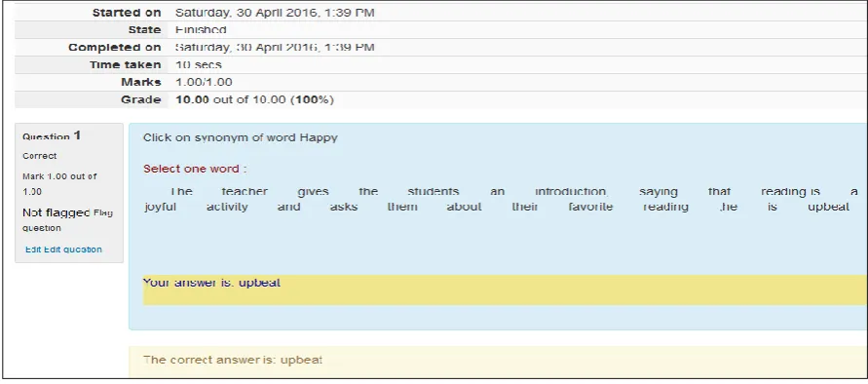Screen dimensions: 868x384
Task: Select the word "that" in the passage
Action: click(x=720, y=192)
